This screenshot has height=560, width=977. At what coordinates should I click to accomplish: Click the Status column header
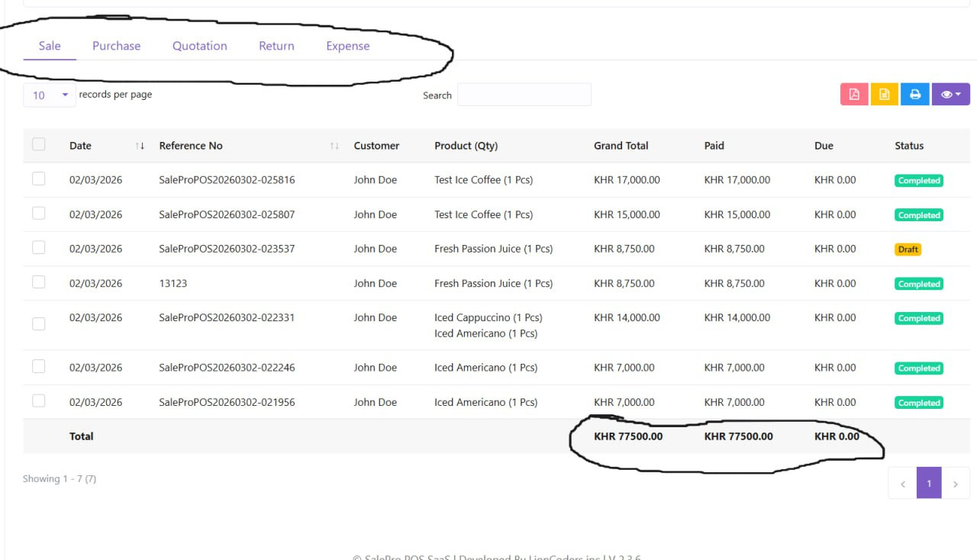click(x=909, y=146)
